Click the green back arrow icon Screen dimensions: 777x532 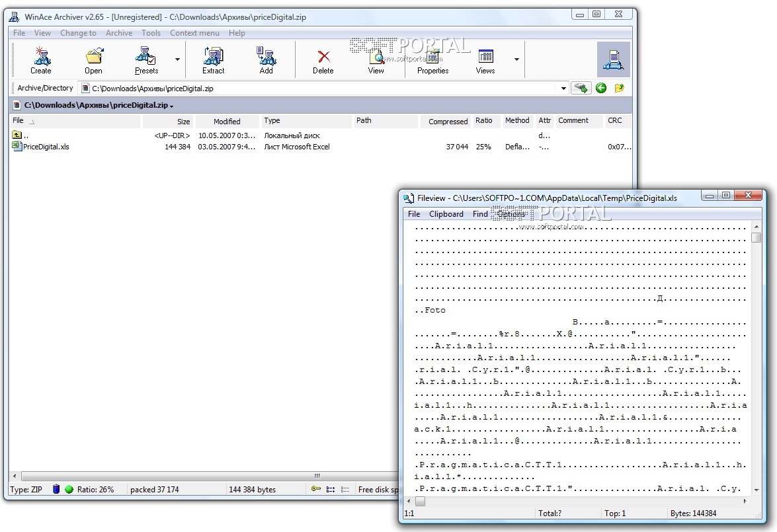(x=601, y=88)
